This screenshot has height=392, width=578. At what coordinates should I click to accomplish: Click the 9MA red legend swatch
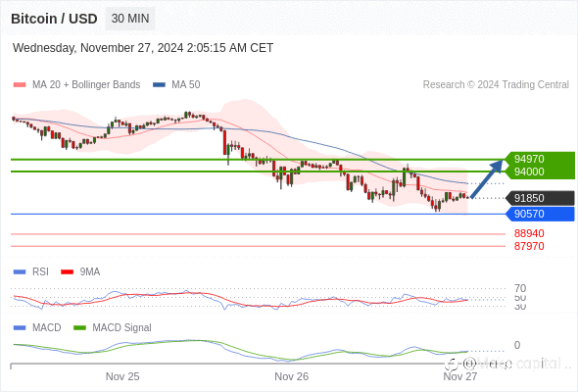(x=67, y=272)
